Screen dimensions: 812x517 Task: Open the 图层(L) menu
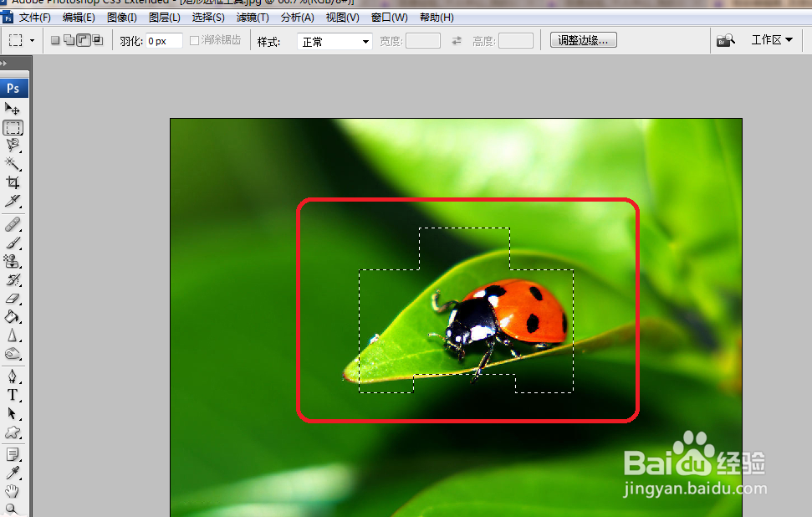(165, 18)
